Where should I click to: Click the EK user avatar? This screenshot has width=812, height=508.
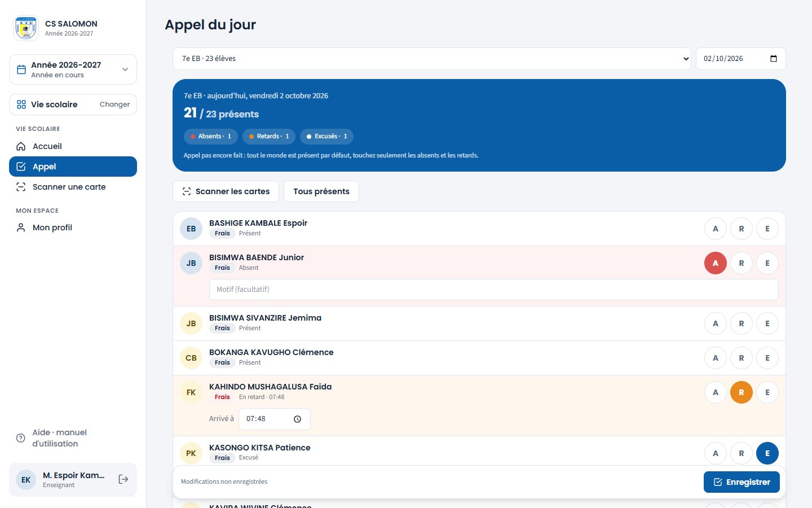click(26, 480)
